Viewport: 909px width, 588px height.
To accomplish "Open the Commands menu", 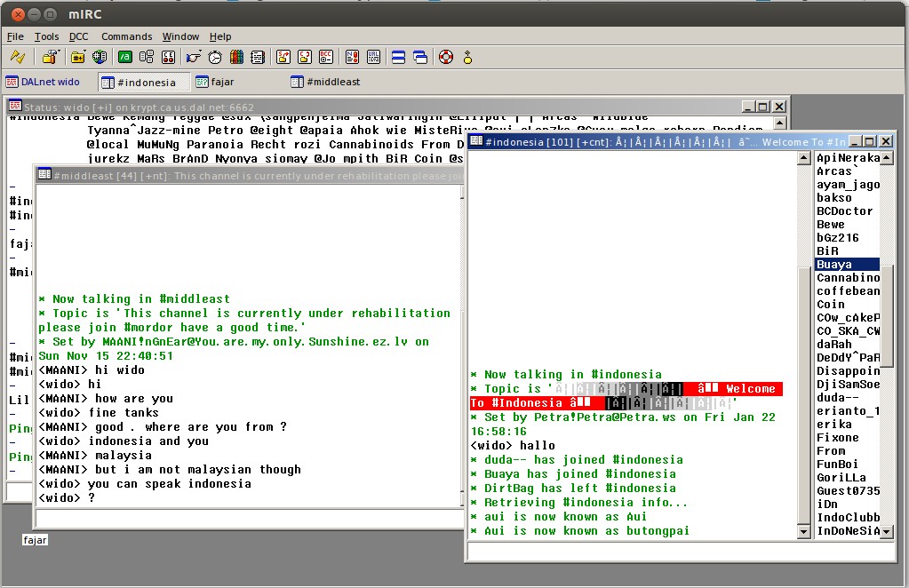I will click(126, 36).
